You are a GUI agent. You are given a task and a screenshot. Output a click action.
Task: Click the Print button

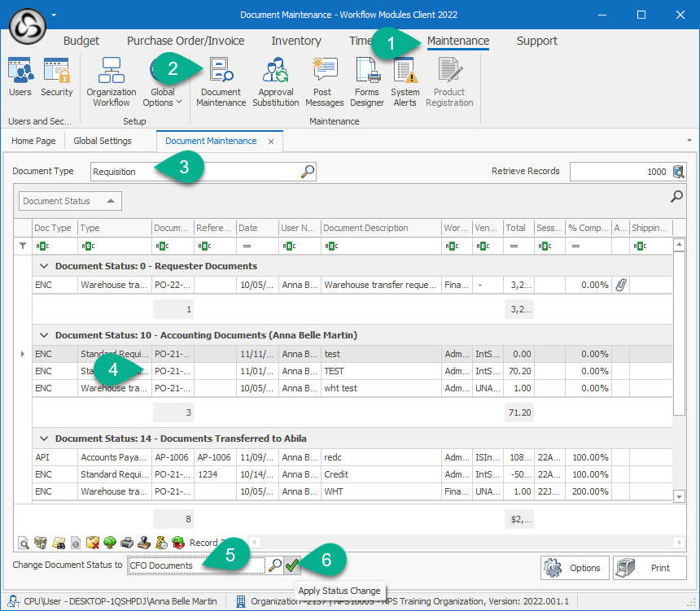point(649,568)
